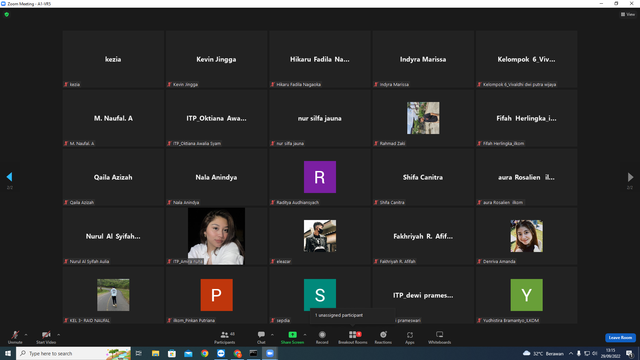
Task: Click Nurul Al Syifah Aulia bottom label
Action: click(89, 261)
